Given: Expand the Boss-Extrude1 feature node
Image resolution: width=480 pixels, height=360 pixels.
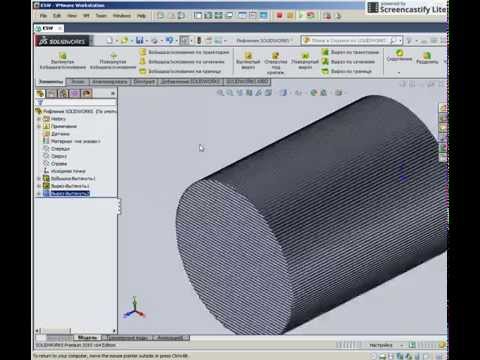Looking at the screenshot, I should [39, 179].
